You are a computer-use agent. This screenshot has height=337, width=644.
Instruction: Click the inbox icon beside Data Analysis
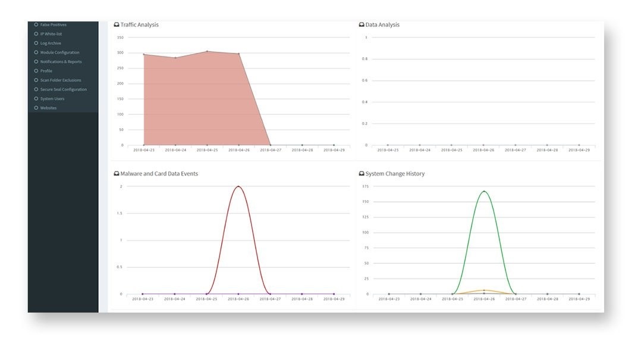click(x=361, y=25)
